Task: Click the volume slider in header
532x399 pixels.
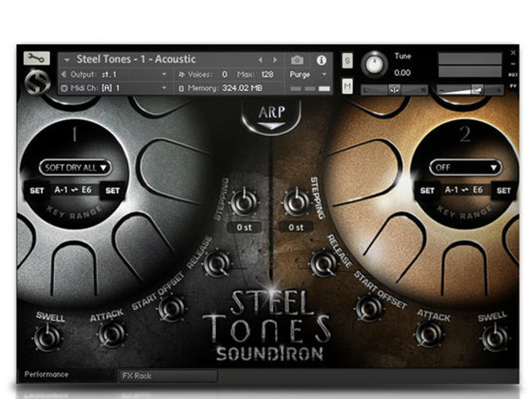Action: [470, 90]
